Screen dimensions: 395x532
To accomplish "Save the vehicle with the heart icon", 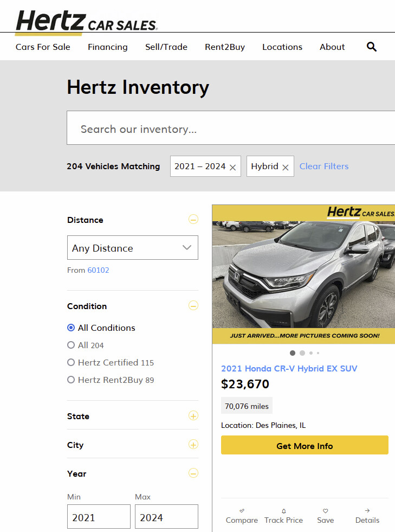I will [325, 511].
